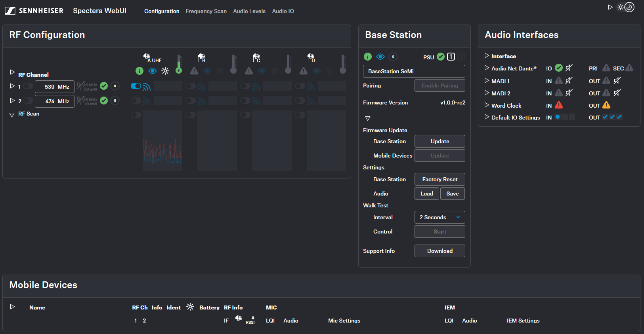Open the Frequency Scan tab

click(206, 11)
